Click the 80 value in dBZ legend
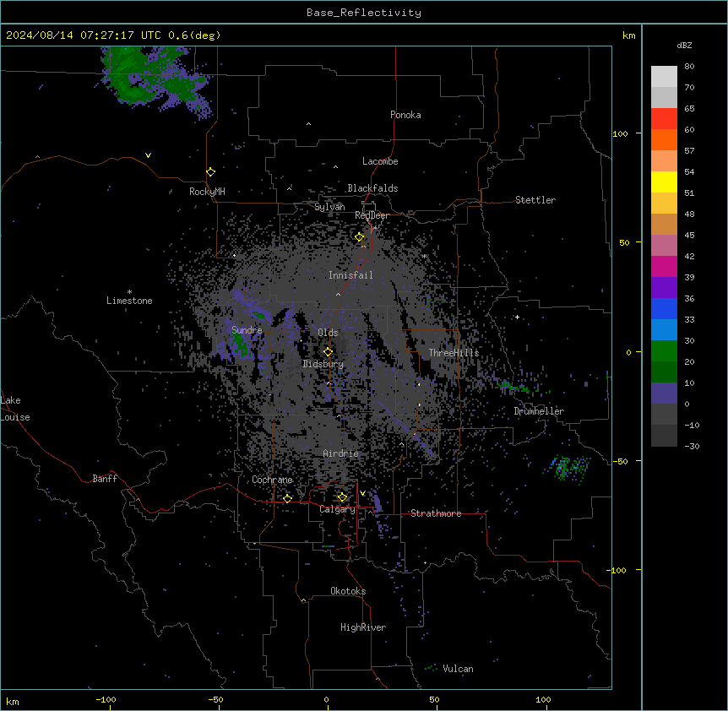The width and height of the screenshot is (728, 711). tap(689, 67)
